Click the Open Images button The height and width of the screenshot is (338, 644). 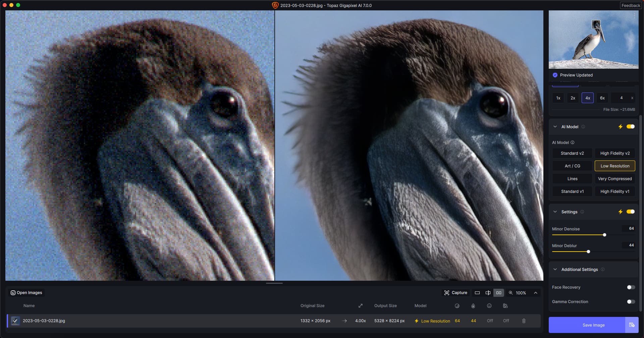coord(26,293)
